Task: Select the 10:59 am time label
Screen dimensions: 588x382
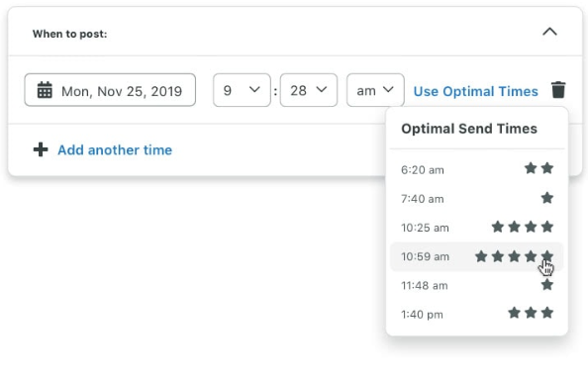Action: (425, 256)
